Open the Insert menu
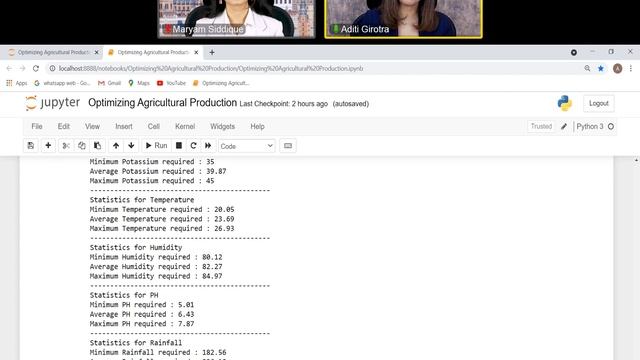Viewport: 640px width, 360px height. tap(124, 127)
